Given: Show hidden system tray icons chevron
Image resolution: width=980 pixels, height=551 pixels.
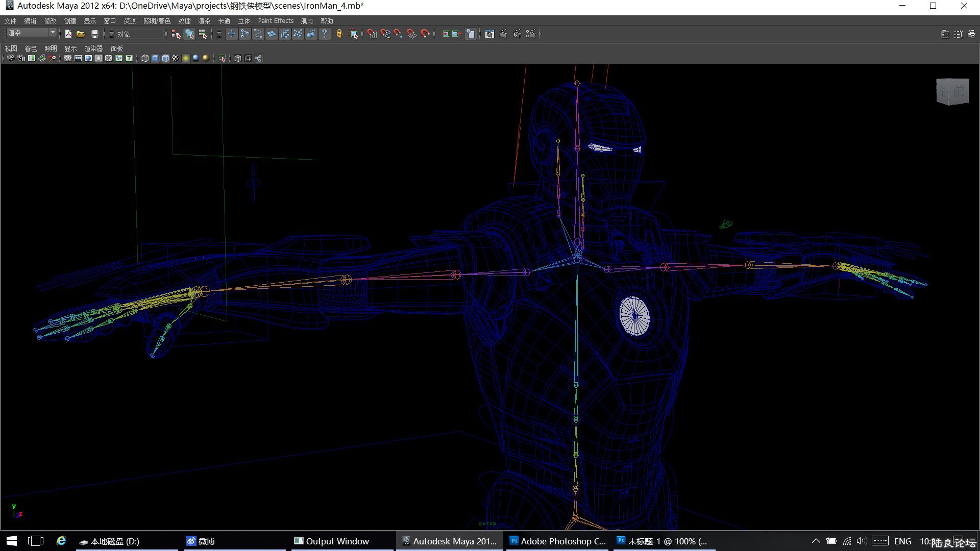Looking at the screenshot, I should 816,541.
